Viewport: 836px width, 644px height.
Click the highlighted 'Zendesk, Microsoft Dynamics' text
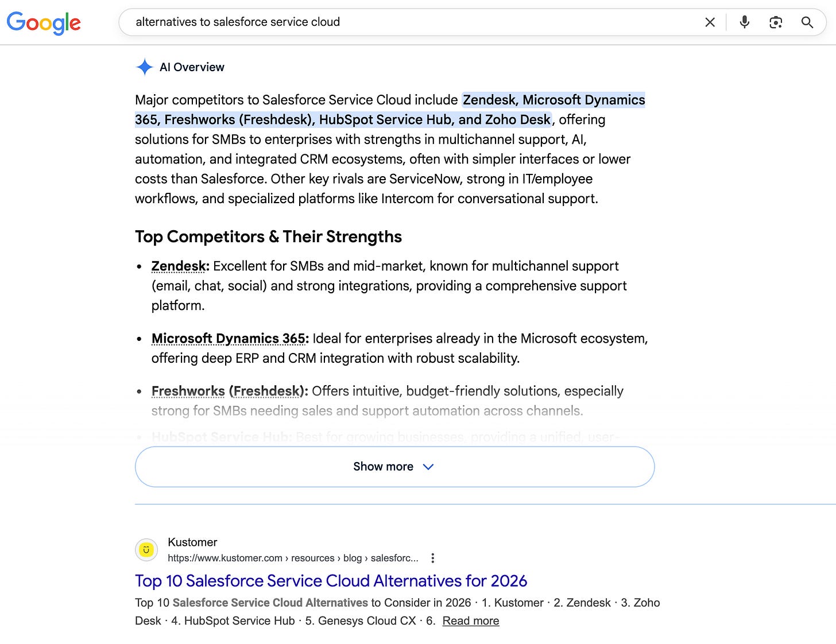pos(554,100)
